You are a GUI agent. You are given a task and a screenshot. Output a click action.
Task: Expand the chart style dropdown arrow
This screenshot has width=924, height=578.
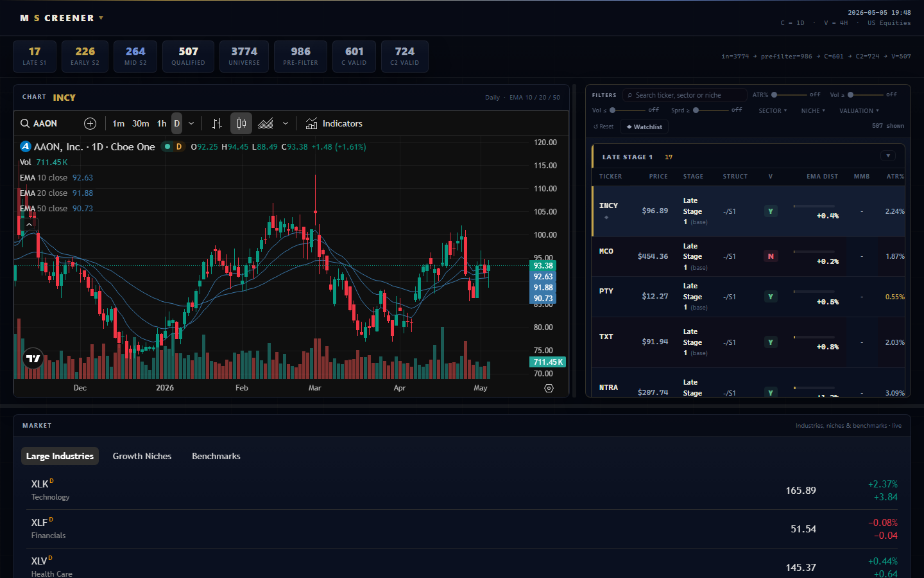pyautogui.click(x=286, y=123)
